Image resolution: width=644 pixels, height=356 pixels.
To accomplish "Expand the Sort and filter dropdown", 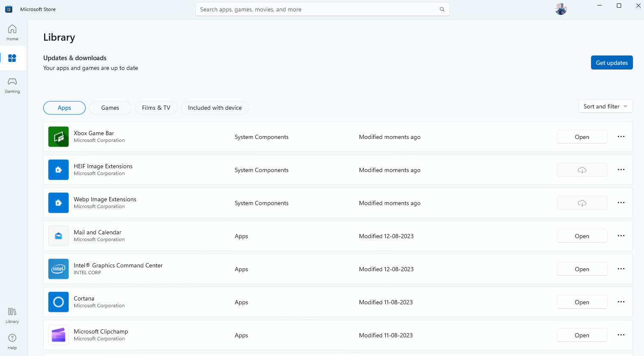I will 605,106.
